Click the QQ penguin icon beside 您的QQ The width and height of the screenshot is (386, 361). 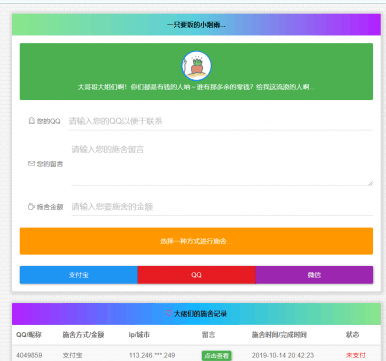point(32,121)
